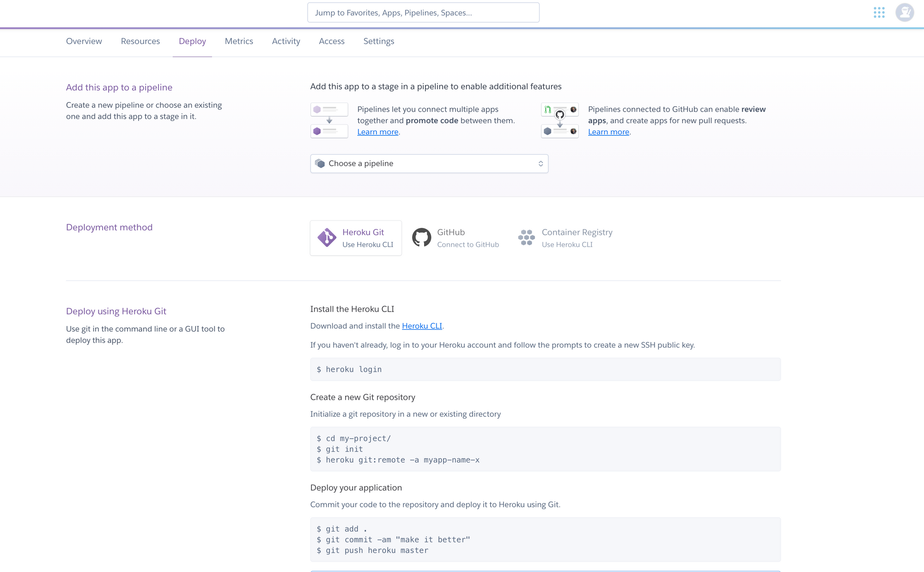The image size is (924, 572).
Task: Switch to the Overview tab
Action: 84,41
